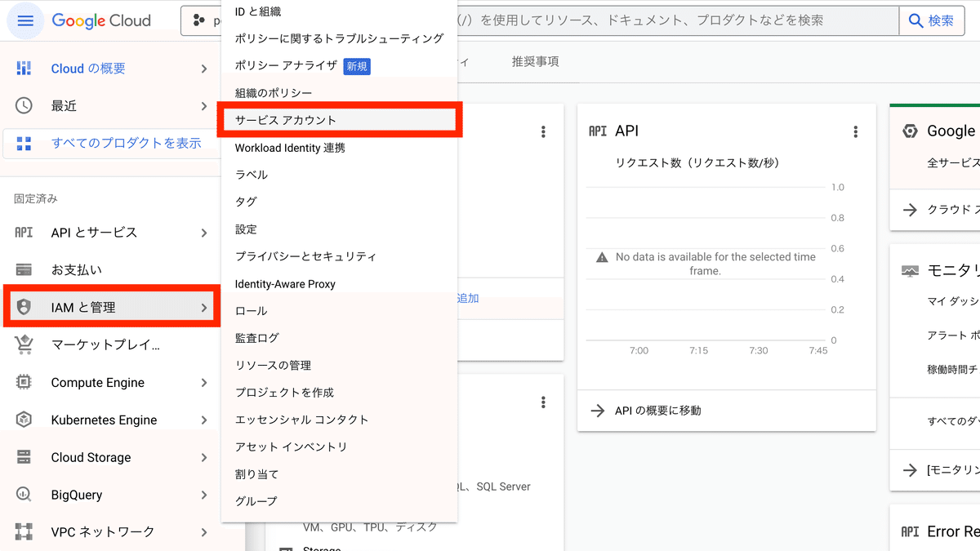This screenshot has width=980, height=551.
Task: Expand the Compute Engine submenu chevron
Action: click(204, 382)
